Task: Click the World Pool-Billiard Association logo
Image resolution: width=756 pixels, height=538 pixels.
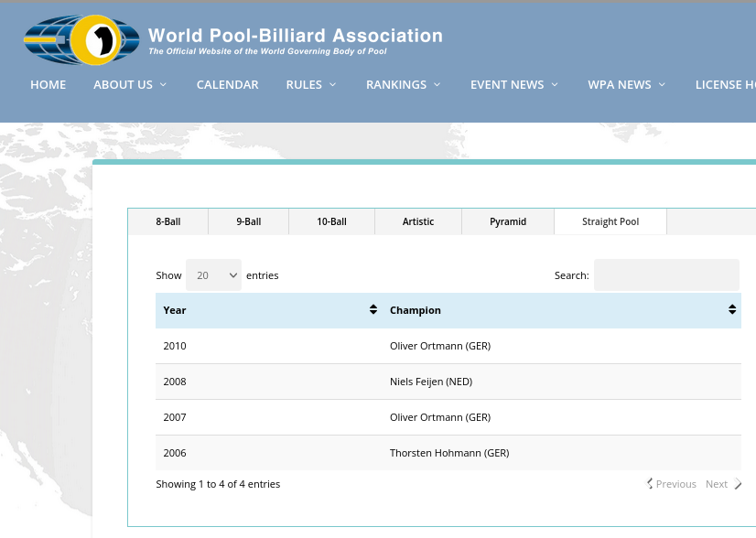Action: point(233,40)
